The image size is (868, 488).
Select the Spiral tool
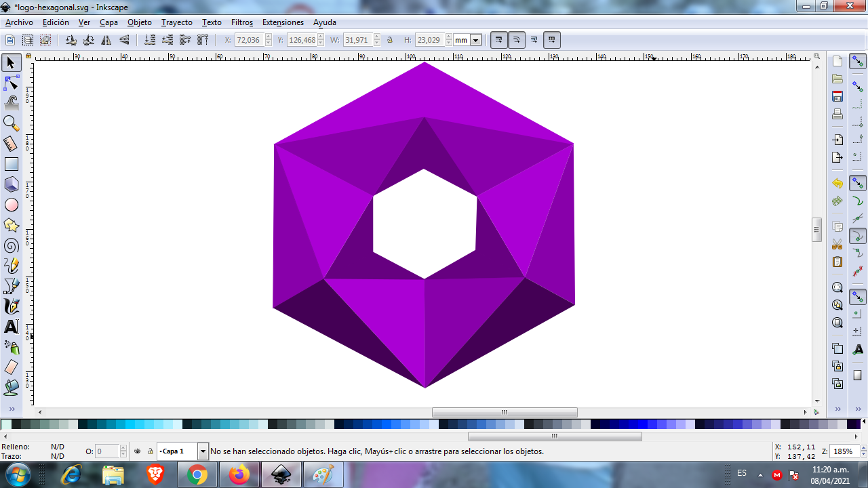tap(11, 245)
